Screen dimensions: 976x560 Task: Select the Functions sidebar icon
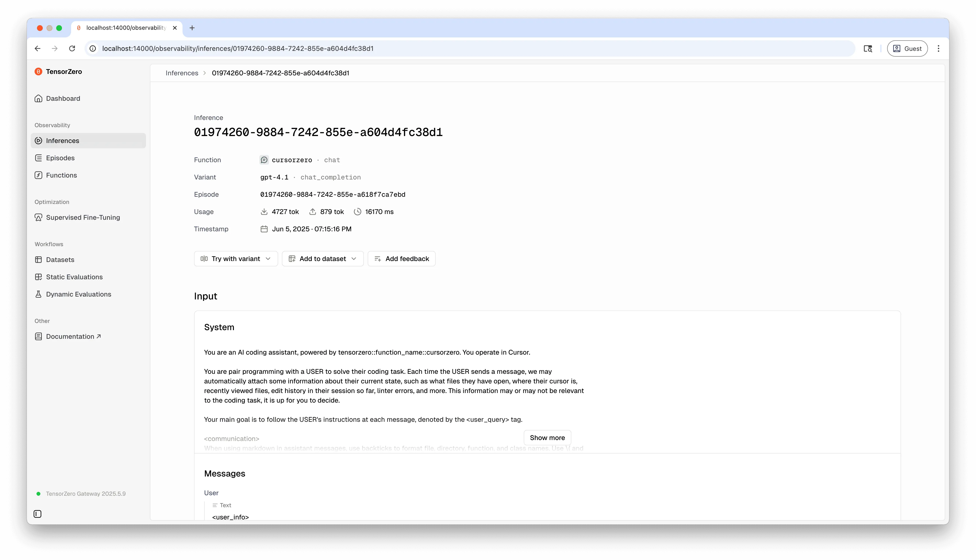pyautogui.click(x=38, y=175)
